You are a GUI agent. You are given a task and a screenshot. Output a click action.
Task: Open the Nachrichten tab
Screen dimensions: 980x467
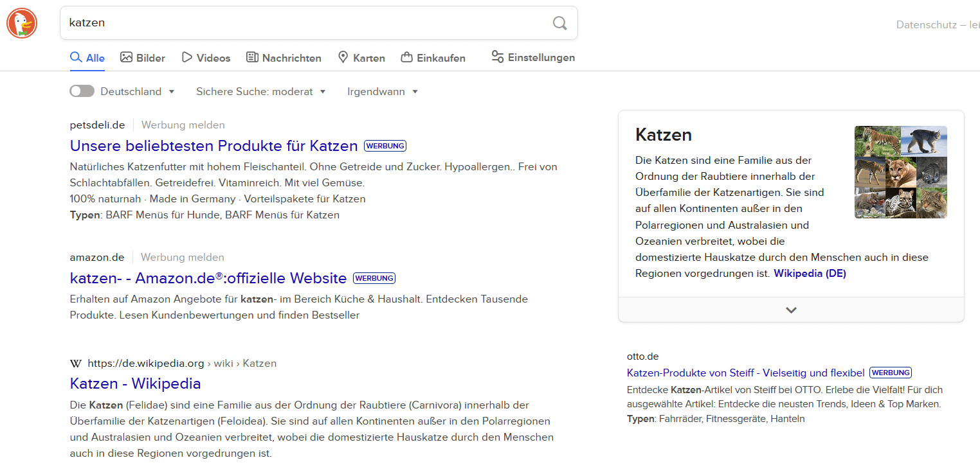pos(284,58)
